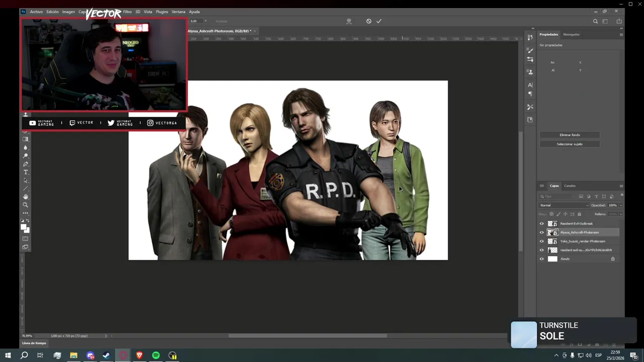The image size is (644, 362).
Task: Open the workspace switcher icon dropdown
Action: [x=605, y=21]
